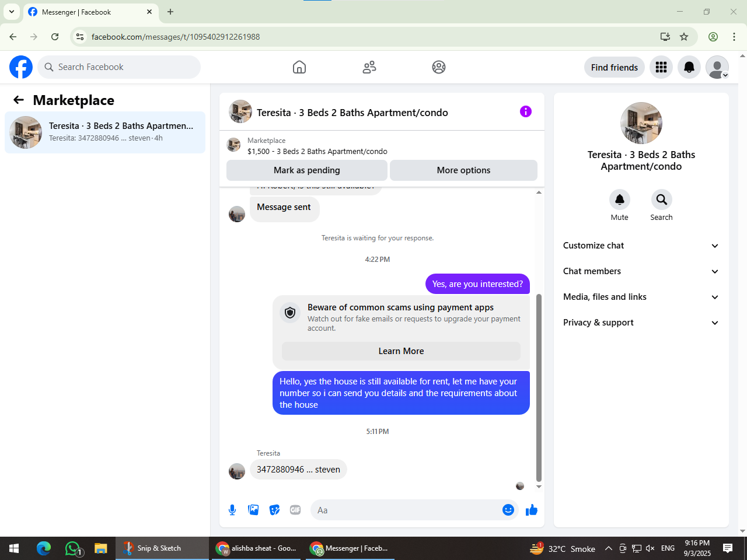Screen dimensions: 747x560
Task: Open the Facebook logo home link
Action: tap(21, 67)
